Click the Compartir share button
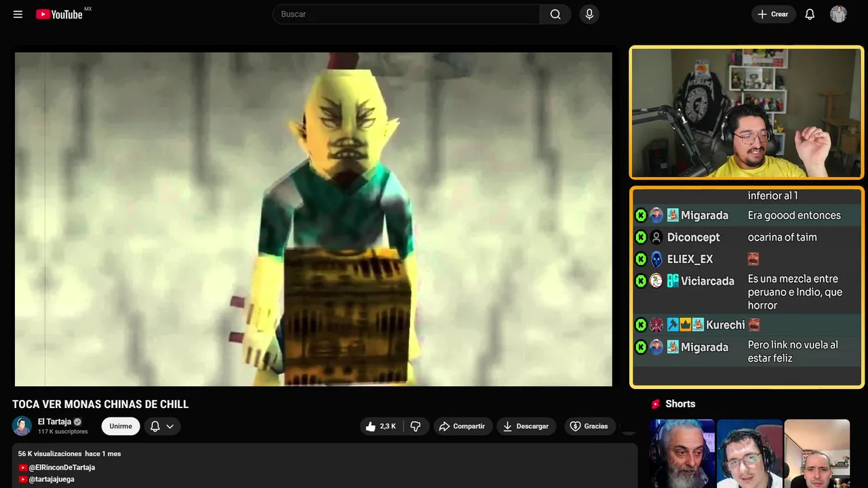Image resolution: width=868 pixels, height=488 pixels. pyautogui.click(x=462, y=426)
